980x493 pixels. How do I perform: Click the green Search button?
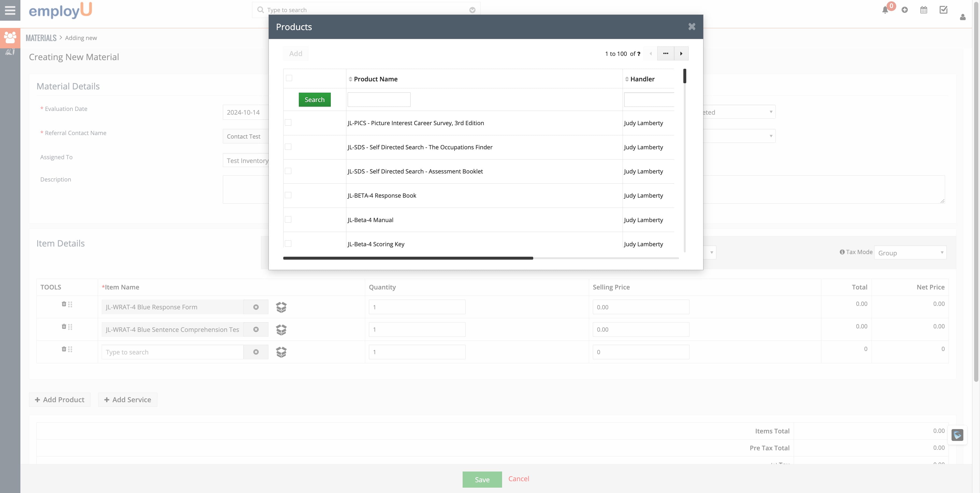click(314, 100)
